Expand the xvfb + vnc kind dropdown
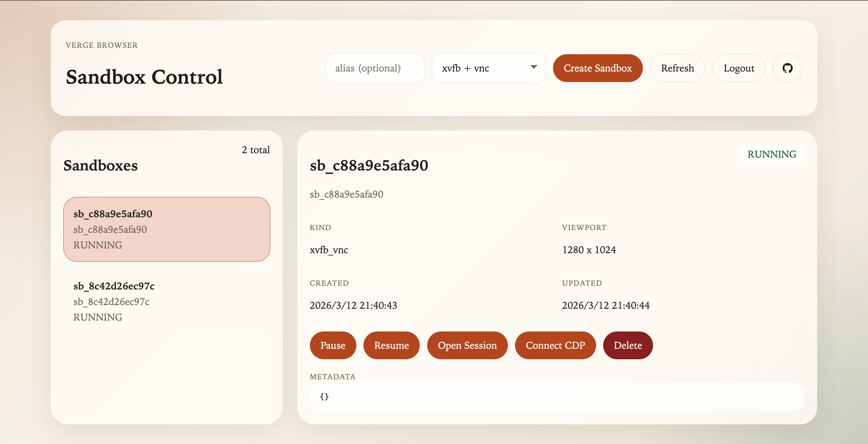 pos(488,68)
